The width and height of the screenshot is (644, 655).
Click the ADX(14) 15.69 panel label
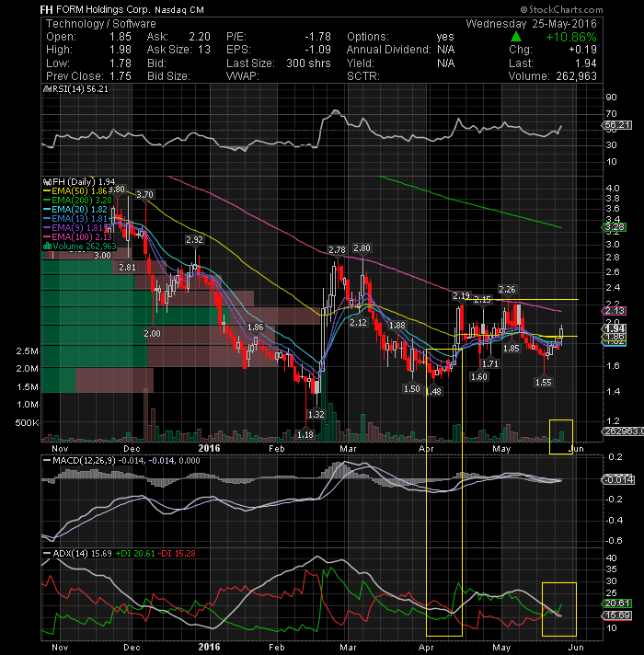pos(77,554)
